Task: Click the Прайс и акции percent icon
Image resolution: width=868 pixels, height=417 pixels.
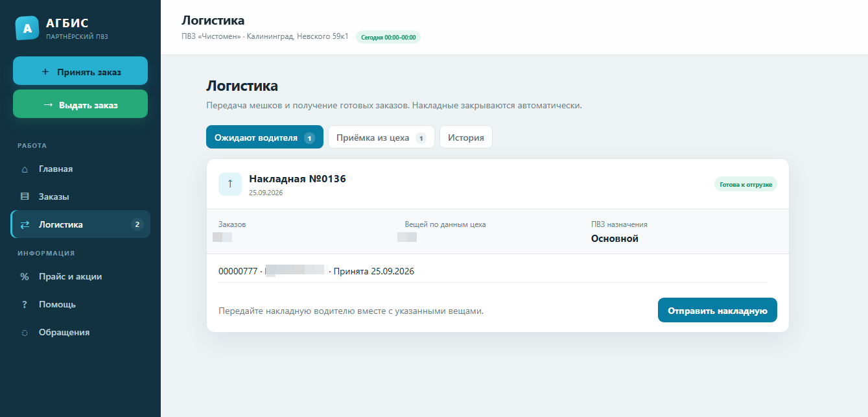Action: click(25, 277)
